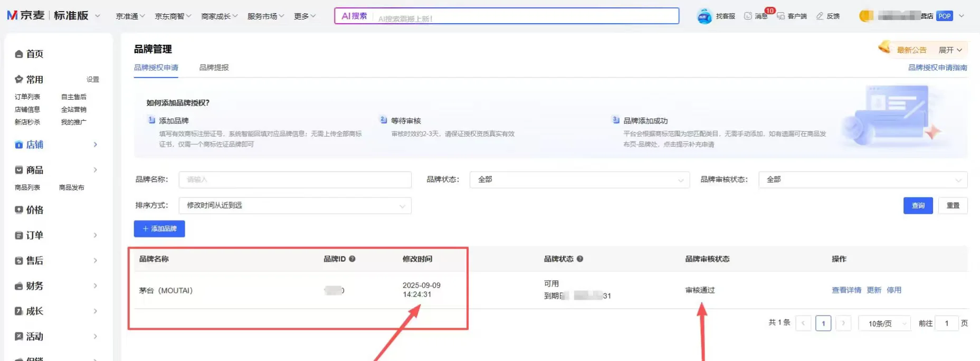This screenshot has height=361, width=980.
Task: Click the 添加品牌 button
Action: 159,229
